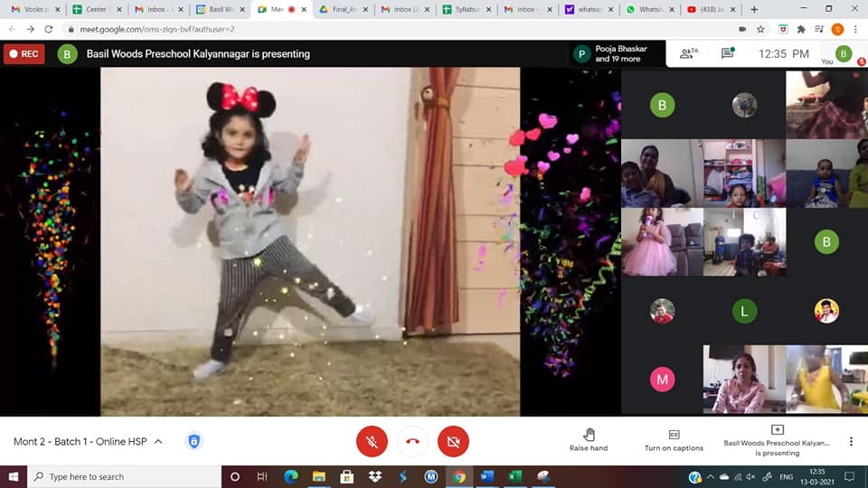Viewport: 868px width, 488px height.
Task: Open Meet more options three-dot menu
Action: [851, 442]
